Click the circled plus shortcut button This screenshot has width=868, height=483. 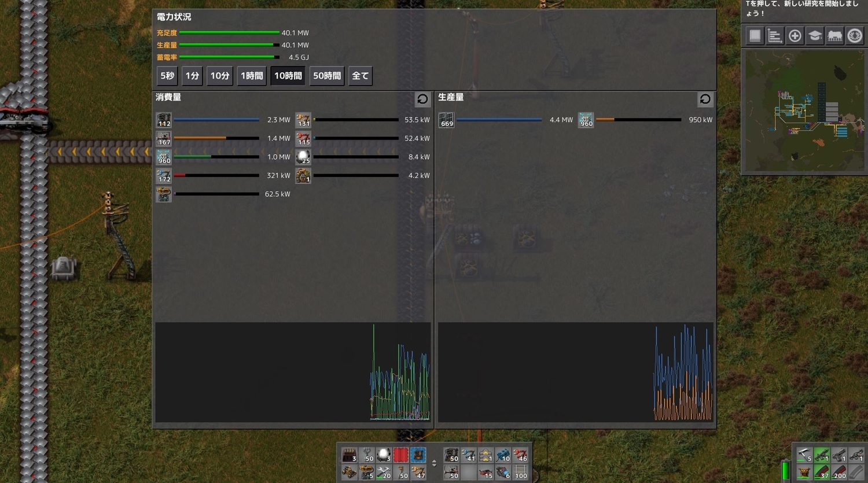[795, 36]
